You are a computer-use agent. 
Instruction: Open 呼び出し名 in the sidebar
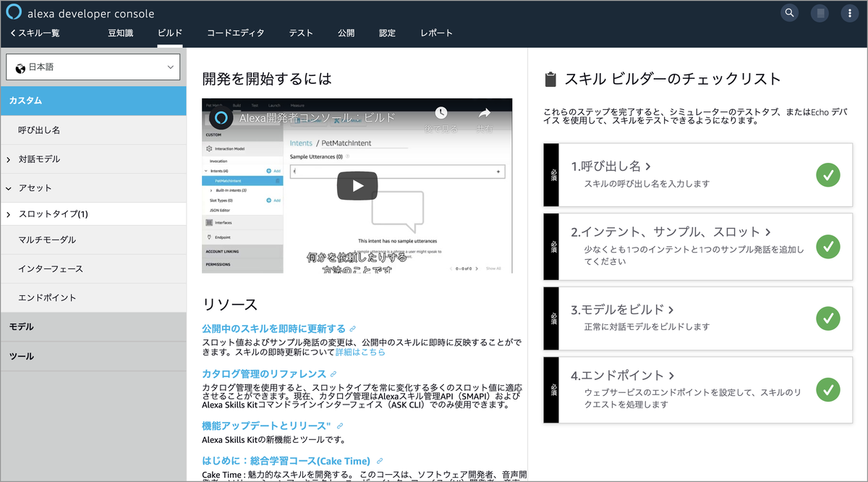click(93, 130)
